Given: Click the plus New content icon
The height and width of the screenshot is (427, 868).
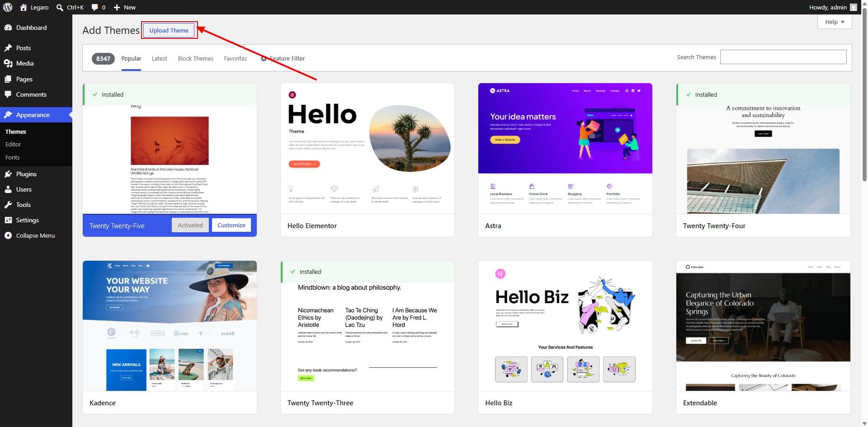Looking at the screenshot, I should click(x=117, y=7).
